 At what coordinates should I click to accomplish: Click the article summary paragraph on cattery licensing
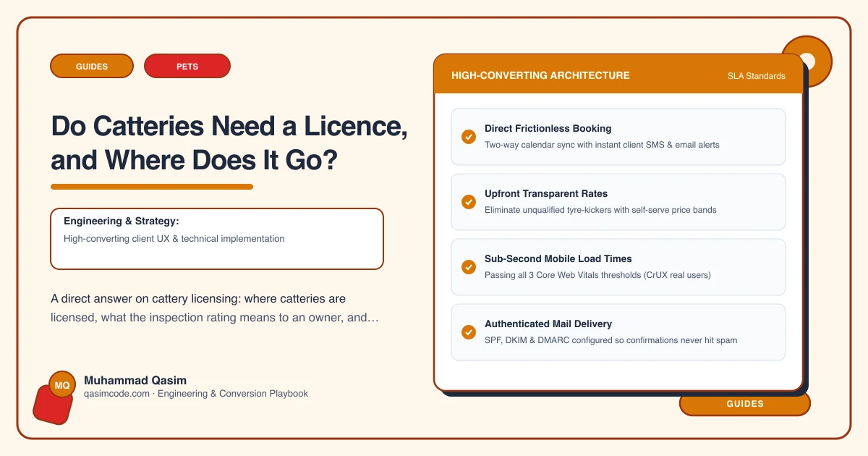tap(216, 308)
